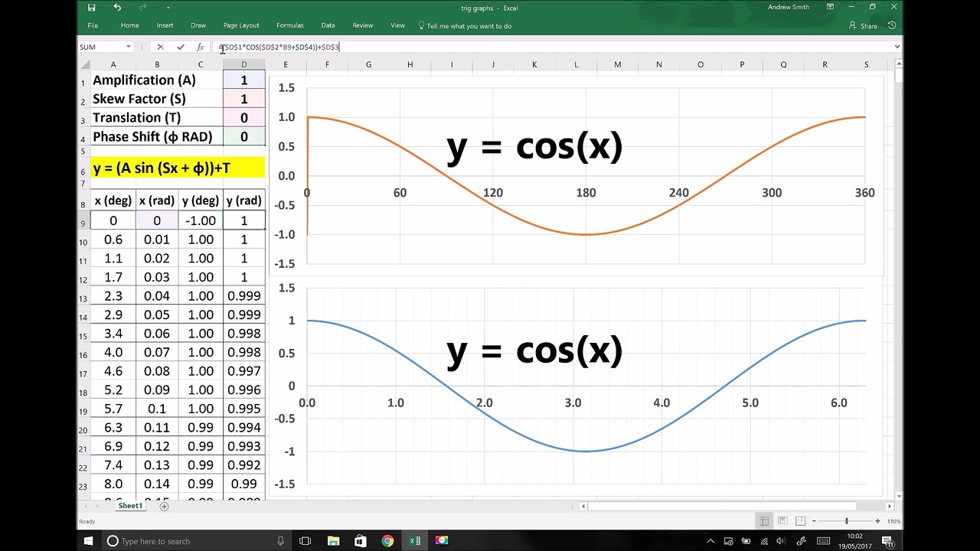Redo the undone action
Screen dimensions: 980x551
pyautogui.click(x=145, y=8)
